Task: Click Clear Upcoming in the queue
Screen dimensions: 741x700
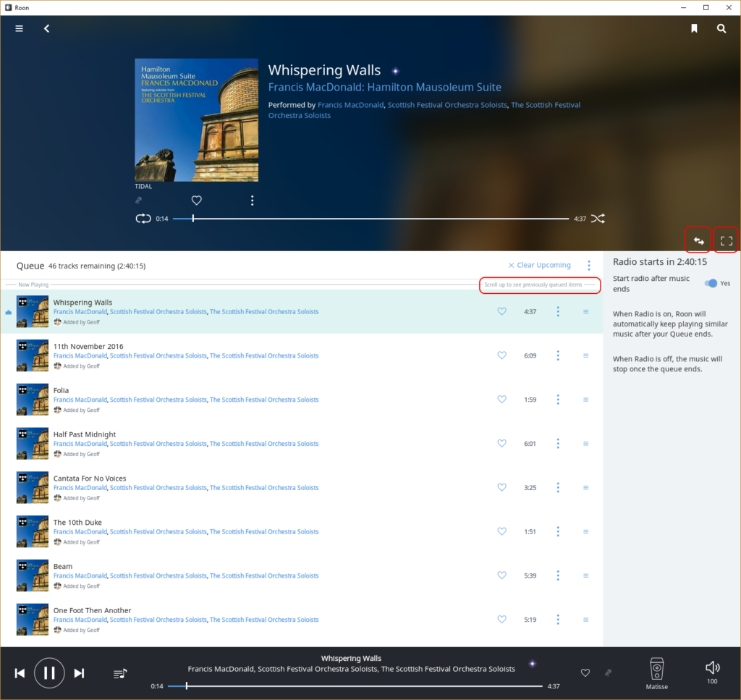Action: [x=539, y=265]
